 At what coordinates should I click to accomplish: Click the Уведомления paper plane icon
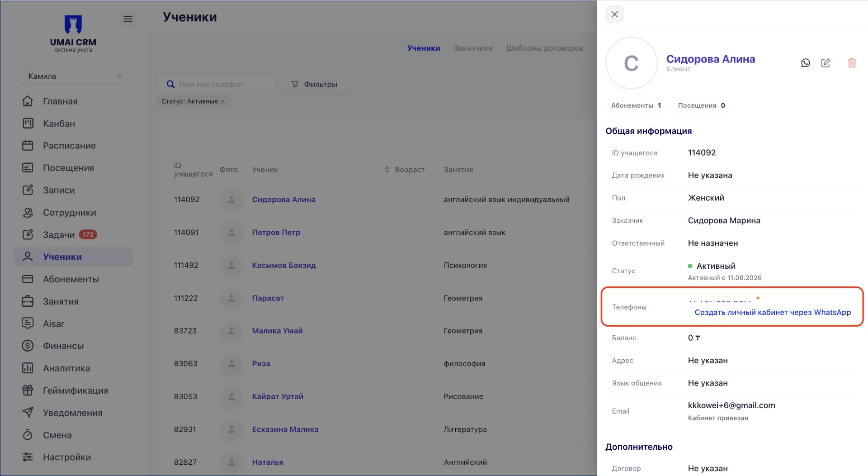[x=28, y=413]
